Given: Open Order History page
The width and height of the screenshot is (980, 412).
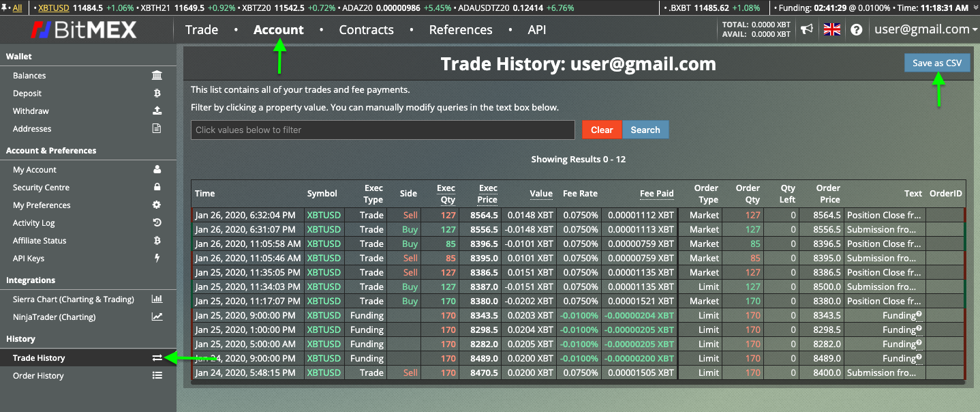Looking at the screenshot, I should (x=38, y=376).
